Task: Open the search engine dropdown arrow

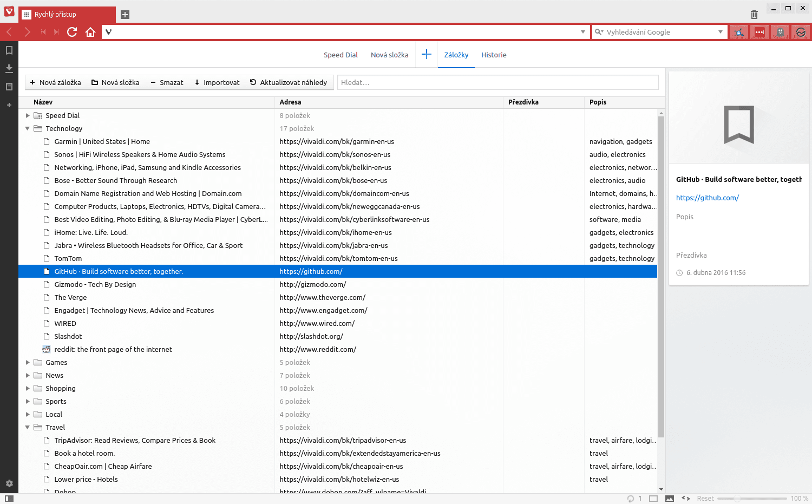Action: [720, 32]
